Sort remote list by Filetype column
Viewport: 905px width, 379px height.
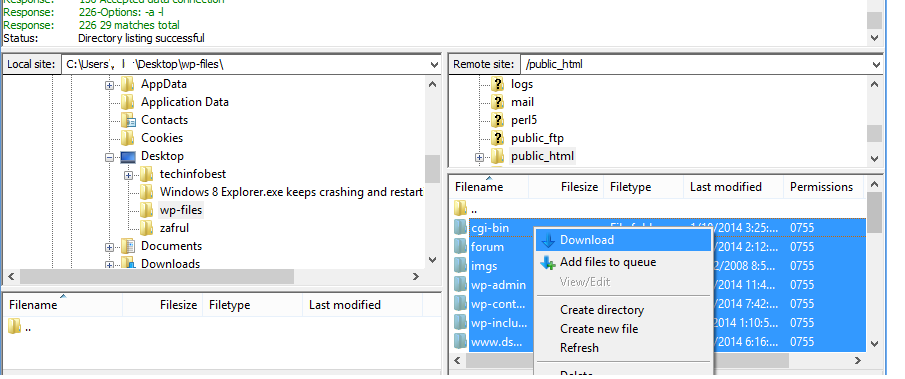coord(643,187)
